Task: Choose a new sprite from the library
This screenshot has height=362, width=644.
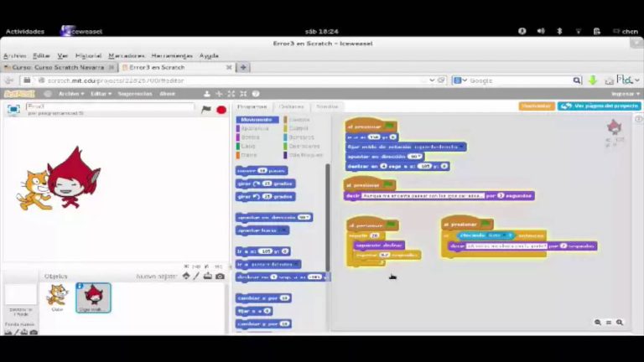Action: pyautogui.click(x=186, y=277)
